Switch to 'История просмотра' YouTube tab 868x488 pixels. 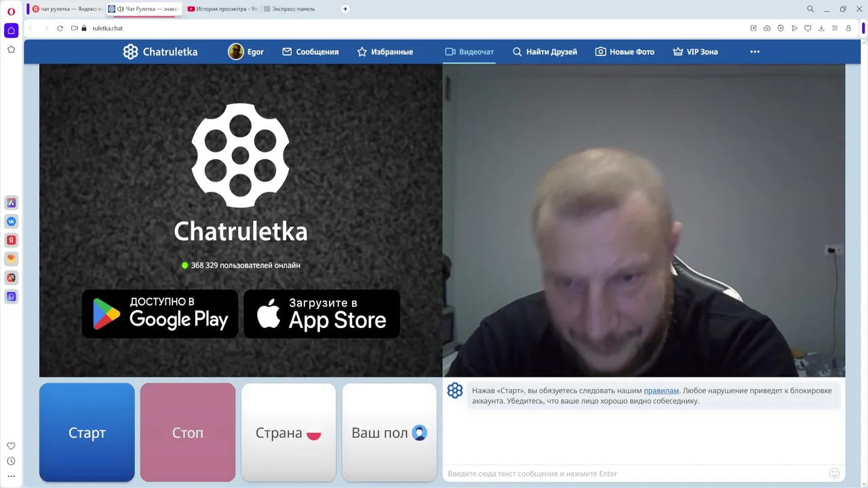[x=222, y=9]
